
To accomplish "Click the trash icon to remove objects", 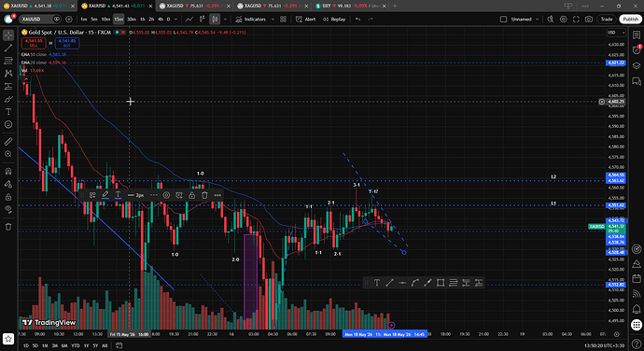I will click(x=8, y=227).
